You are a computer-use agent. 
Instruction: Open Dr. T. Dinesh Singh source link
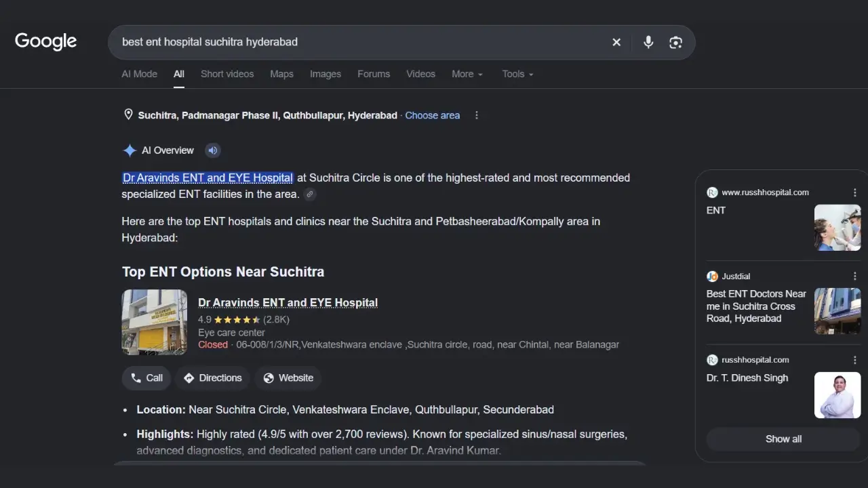tap(747, 378)
